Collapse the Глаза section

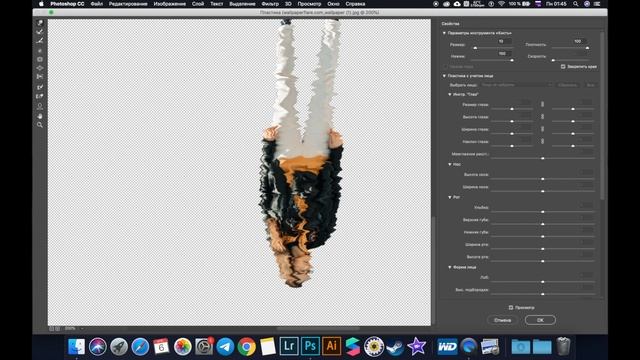pyautogui.click(x=450, y=94)
